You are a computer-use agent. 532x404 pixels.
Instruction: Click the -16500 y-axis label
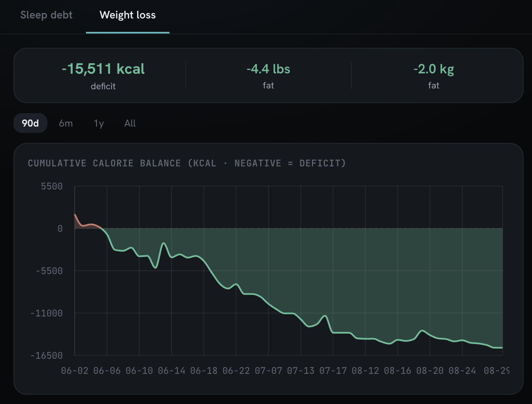(47, 355)
